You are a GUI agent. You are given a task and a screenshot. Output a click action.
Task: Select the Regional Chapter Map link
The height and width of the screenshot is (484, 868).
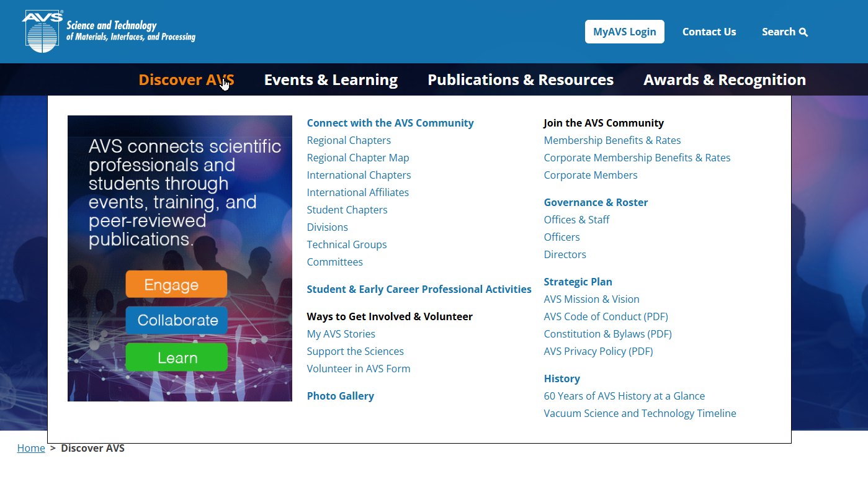(358, 158)
